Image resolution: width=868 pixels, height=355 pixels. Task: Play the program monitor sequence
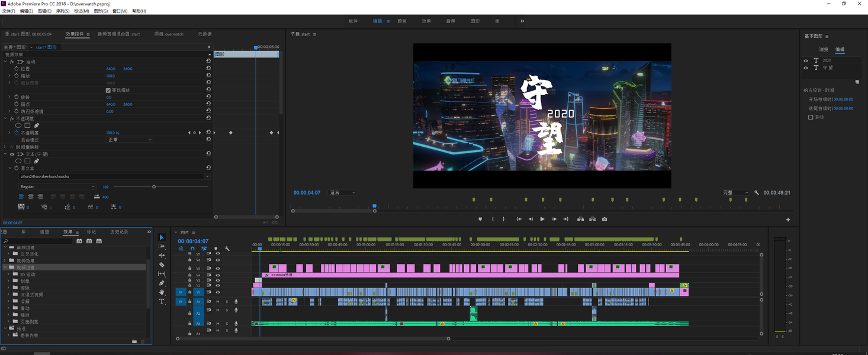tap(542, 219)
